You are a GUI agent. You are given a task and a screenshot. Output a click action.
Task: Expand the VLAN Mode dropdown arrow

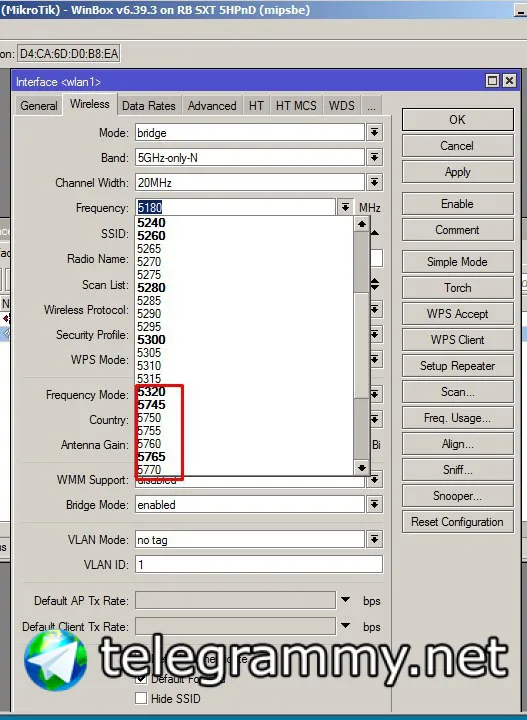[x=375, y=540]
